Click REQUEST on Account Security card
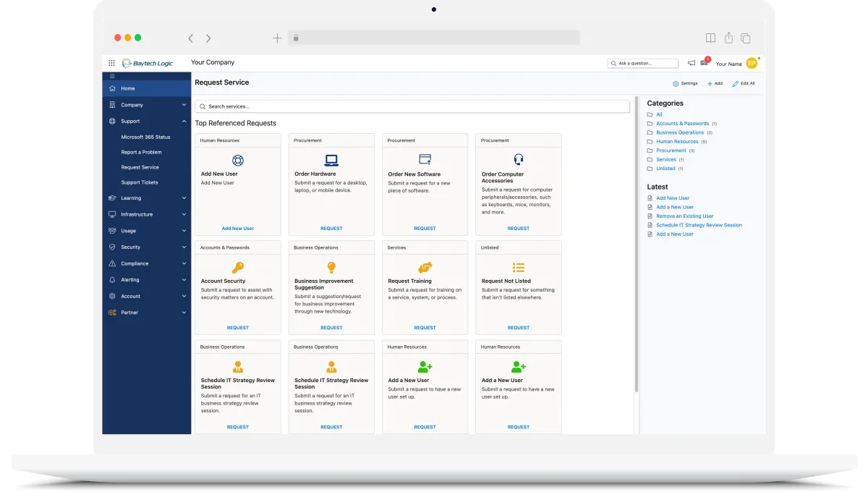Viewport: 868px width, 492px height. pyautogui.click(x=238, y=328)
